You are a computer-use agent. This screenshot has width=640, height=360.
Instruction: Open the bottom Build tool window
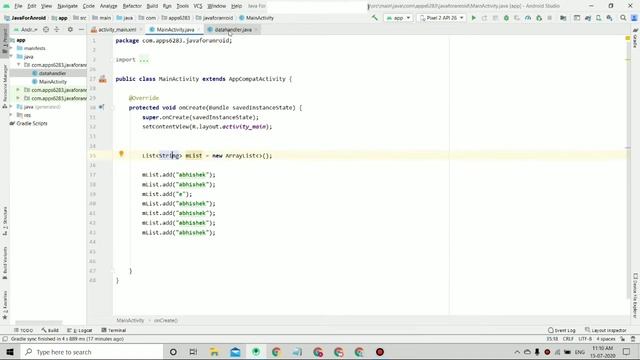[x=50, y=330]
